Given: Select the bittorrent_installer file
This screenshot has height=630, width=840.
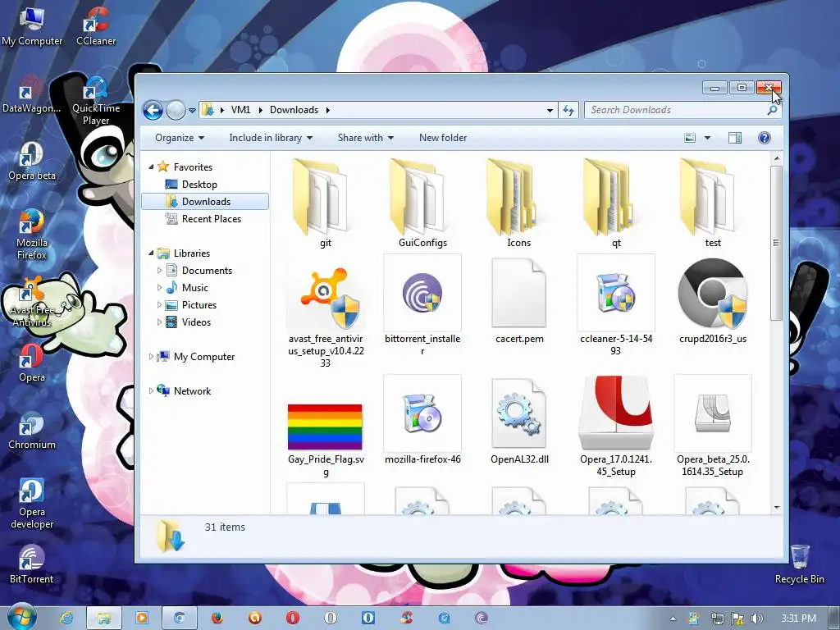Looking at the screenshot, I should (x=422, y=307).
